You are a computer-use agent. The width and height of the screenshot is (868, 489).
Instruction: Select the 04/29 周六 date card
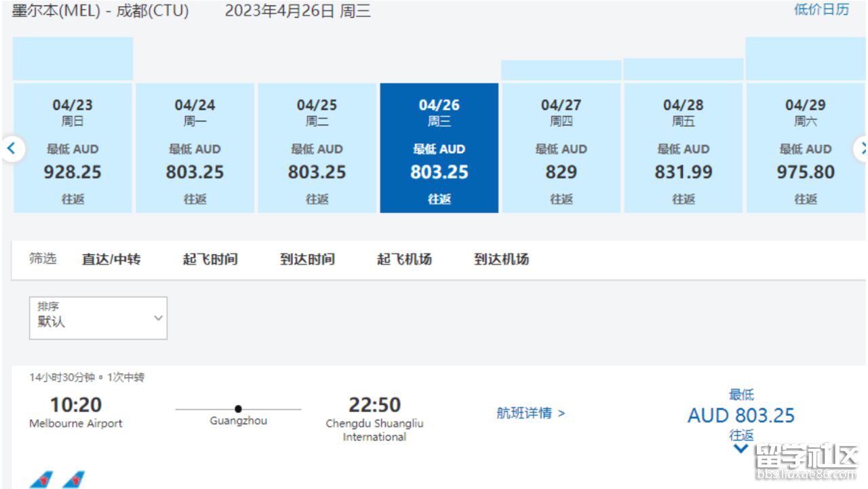[x=805, y=148]
